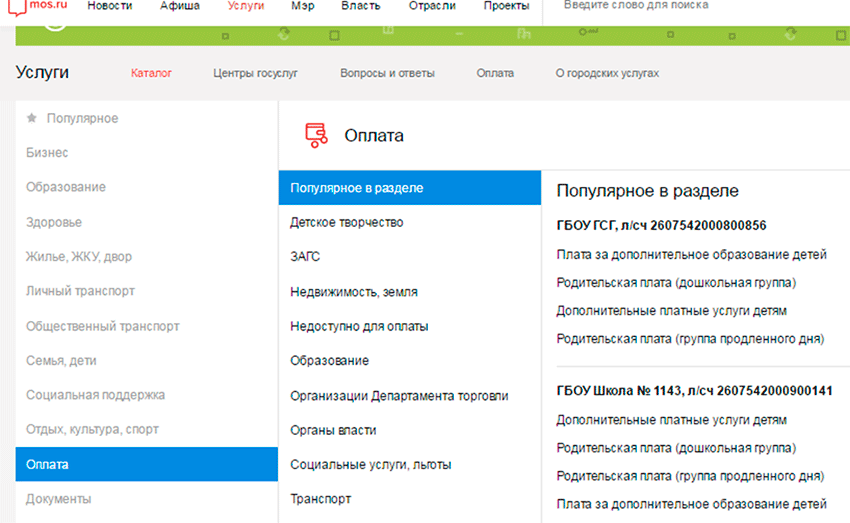Screen dimensions: 850x523
Task: Switch to the Вопросы и ответы tab
Action: (x=388, y=73)
